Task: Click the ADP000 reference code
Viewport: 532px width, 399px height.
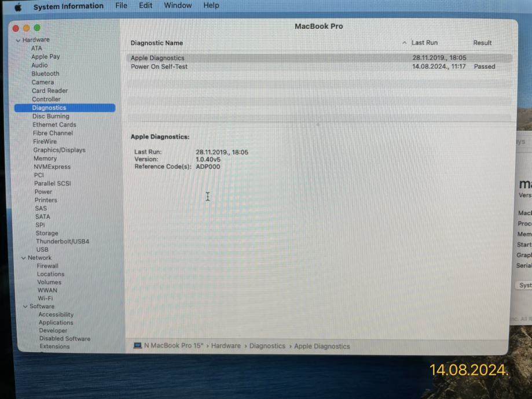Action: pos(208,167)
